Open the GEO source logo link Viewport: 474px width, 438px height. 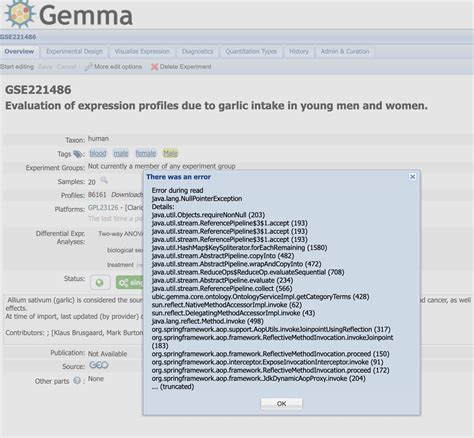pos(99,365)
